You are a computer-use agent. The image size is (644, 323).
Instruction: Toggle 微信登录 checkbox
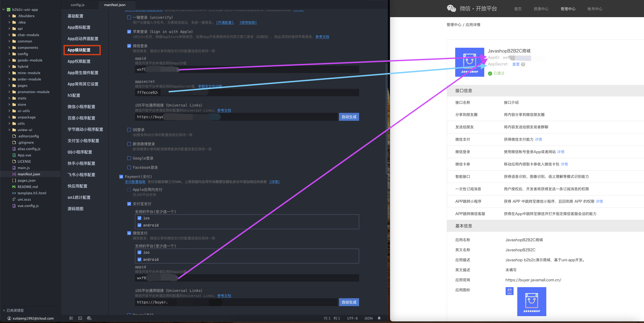pos(129,46)
